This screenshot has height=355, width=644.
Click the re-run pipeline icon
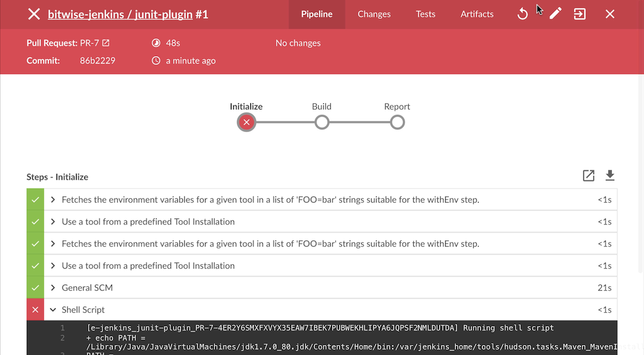pyautogui.click(x=523, y=14)
